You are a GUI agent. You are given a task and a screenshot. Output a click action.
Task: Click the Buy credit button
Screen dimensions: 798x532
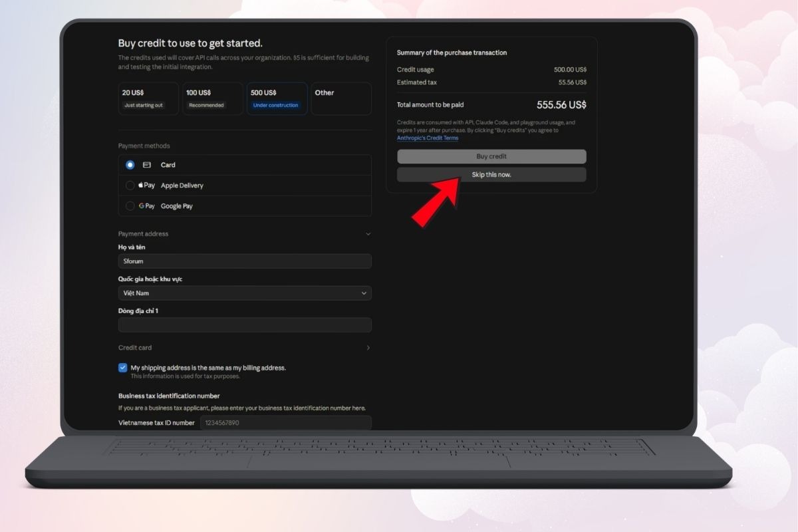point(491,156)
